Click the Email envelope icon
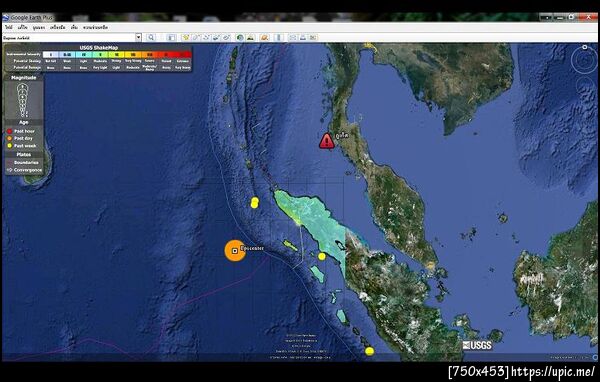 coord(293,37)
